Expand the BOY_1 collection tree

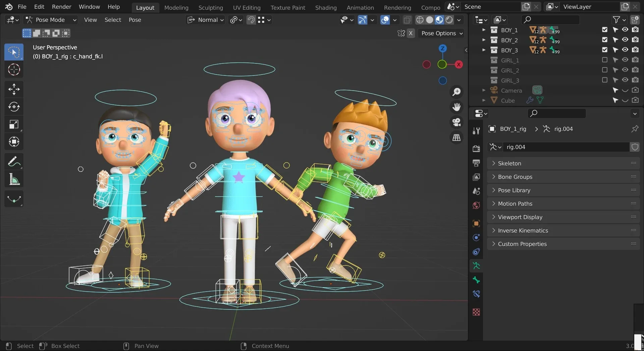coord(484,30)
